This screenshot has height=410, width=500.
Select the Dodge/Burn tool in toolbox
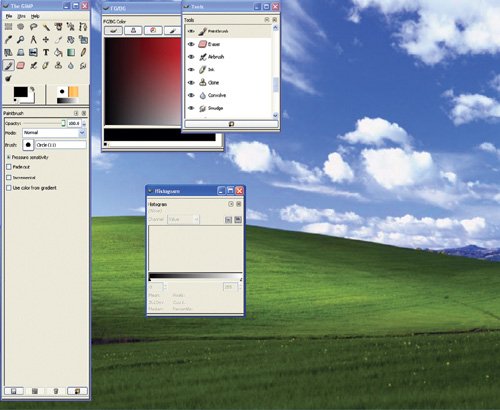coord(8,78)
